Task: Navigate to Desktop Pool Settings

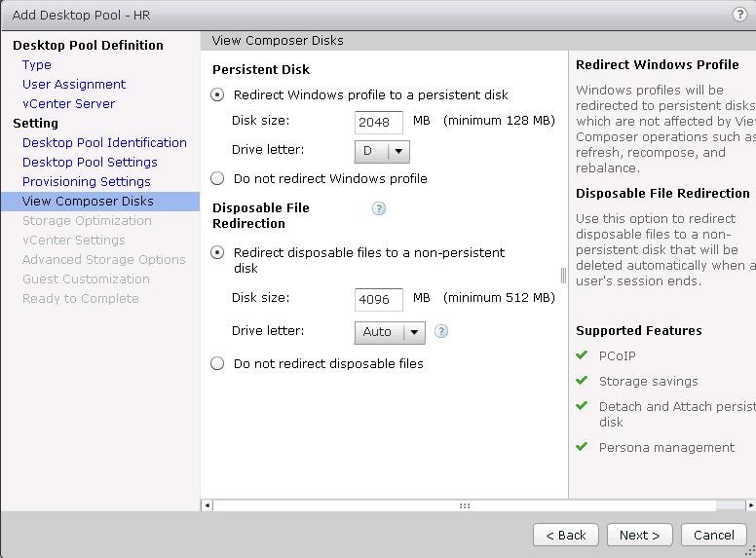Action: pyautogui.click(x=90, y=163)
